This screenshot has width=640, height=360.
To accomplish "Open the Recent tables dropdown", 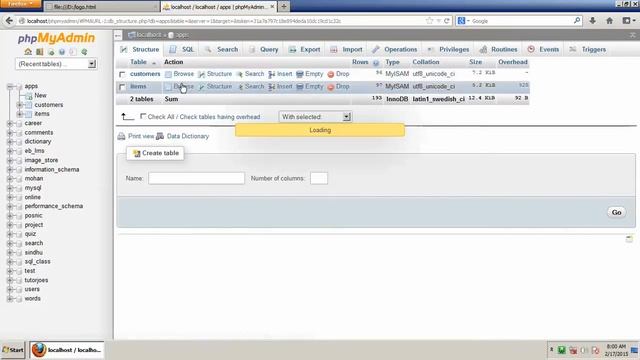I will [56, 64].
